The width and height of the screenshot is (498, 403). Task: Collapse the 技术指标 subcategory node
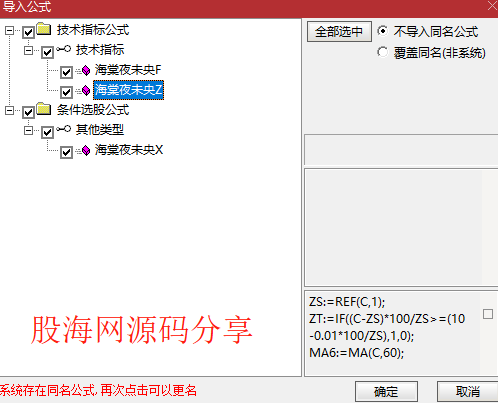click(x=28, y=51)
